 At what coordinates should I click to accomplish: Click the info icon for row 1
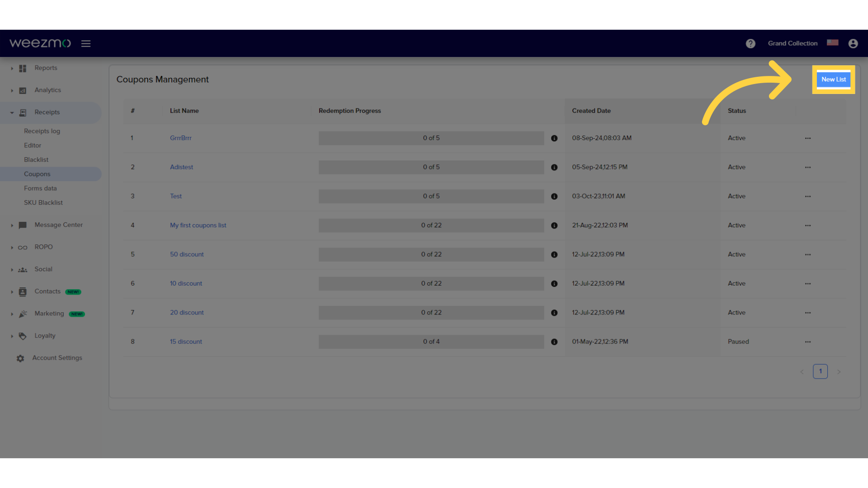[x=554, y=138]
